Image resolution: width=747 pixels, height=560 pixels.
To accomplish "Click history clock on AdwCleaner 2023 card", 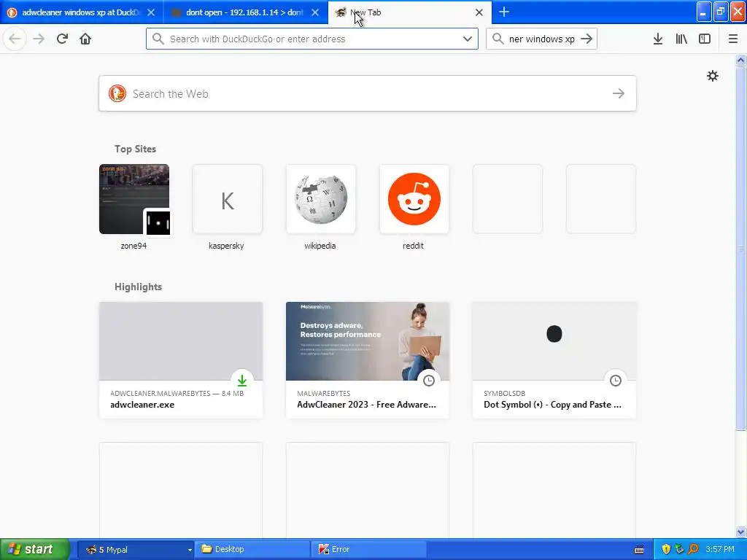I will click(x=429, y=380).
